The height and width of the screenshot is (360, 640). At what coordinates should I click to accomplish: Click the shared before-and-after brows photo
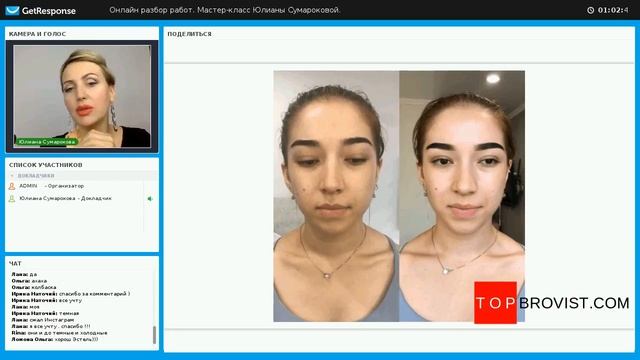[399, 196]
